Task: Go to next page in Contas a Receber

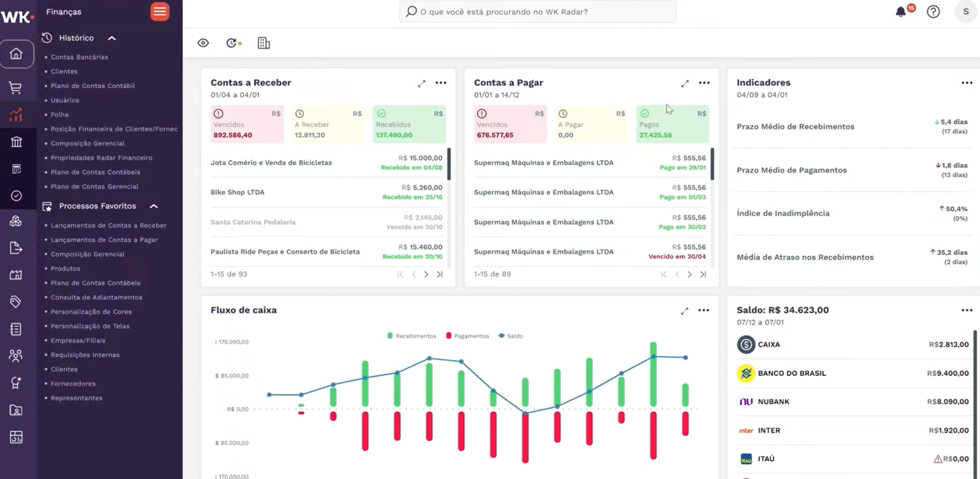Action: pos(426,274)
